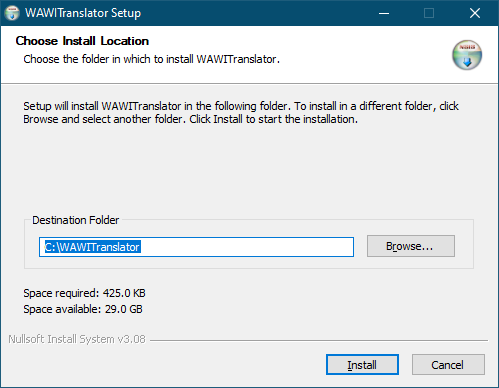
Task: Click Browse to pick another folder
Action: pyautogui.click(x=411, y=246)
